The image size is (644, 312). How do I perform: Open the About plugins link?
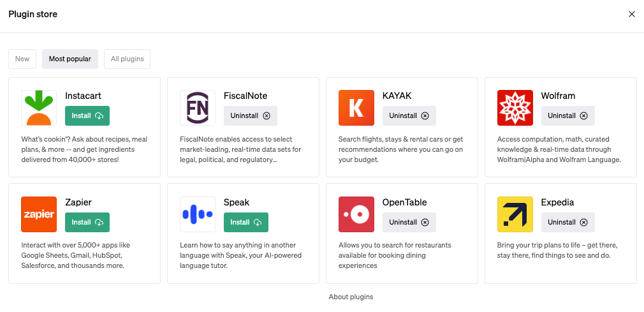[351, 297]
